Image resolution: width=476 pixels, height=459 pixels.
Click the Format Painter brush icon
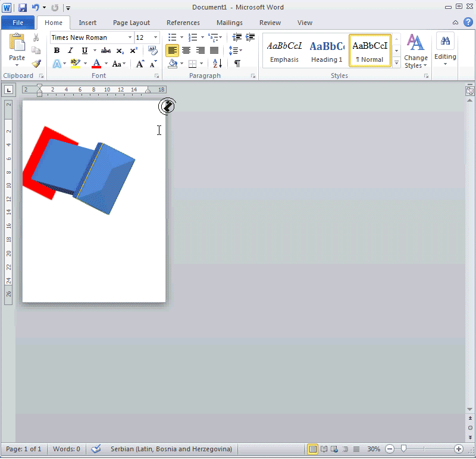pyautogui.click(x=36, y=64)
